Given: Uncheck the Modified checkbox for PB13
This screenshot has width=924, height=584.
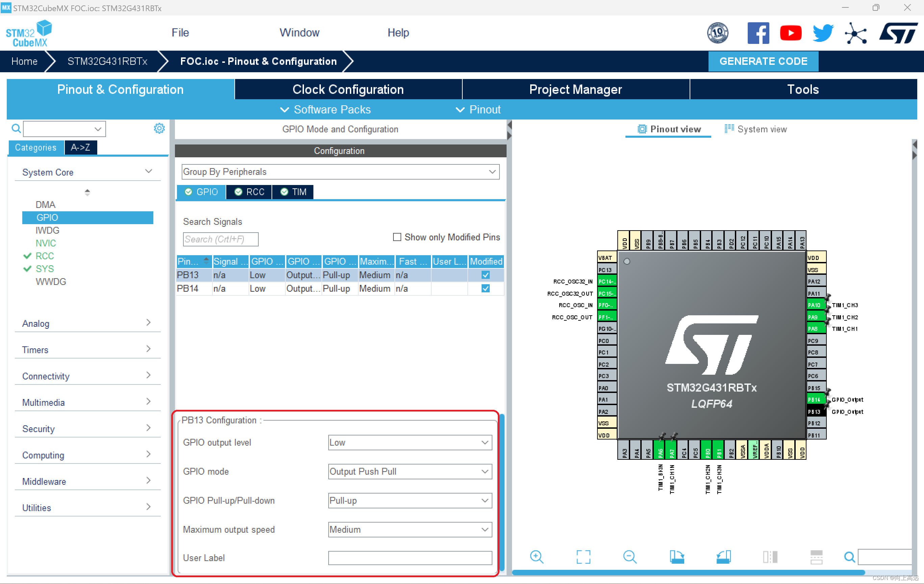Looking at the screenshot, I should [485, 275].
